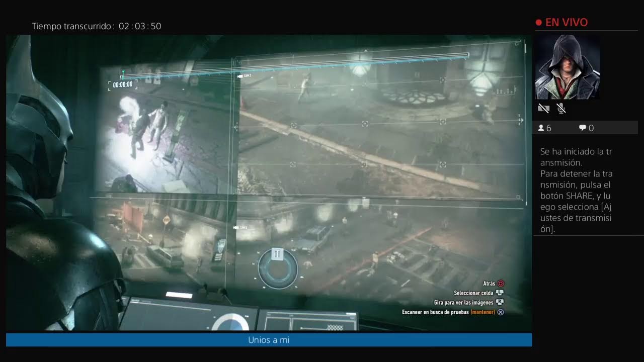
Task: Click the red EN VIVO live dot
Action: 538,23
